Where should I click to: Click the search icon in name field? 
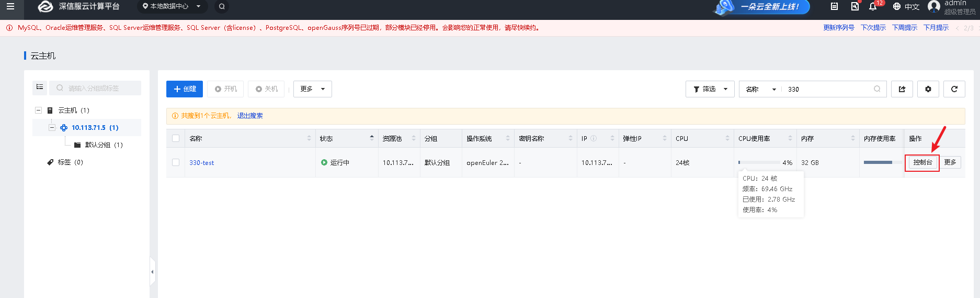pyautogui.click(x=877, y=89)
